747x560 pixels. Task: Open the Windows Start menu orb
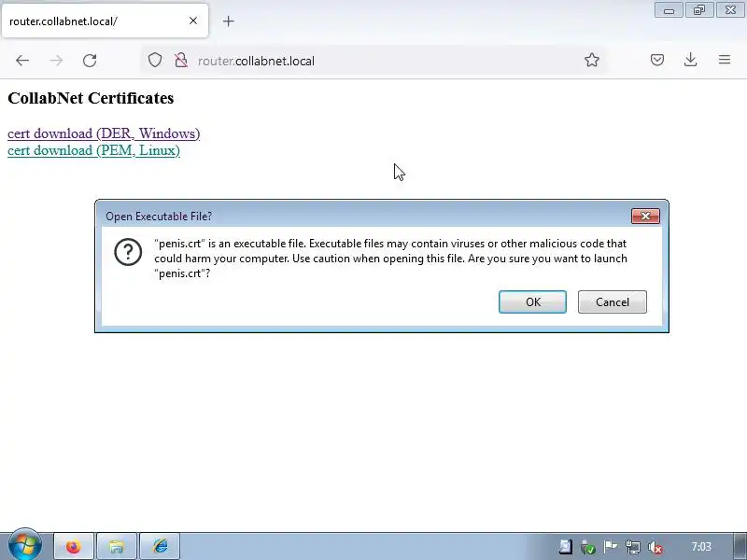coord(25,545)
